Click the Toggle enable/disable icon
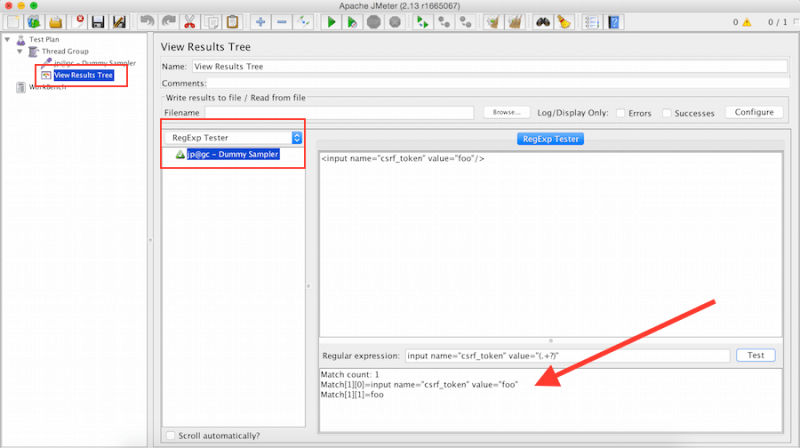This screenshot has height=448, width=800. point(303,22)
